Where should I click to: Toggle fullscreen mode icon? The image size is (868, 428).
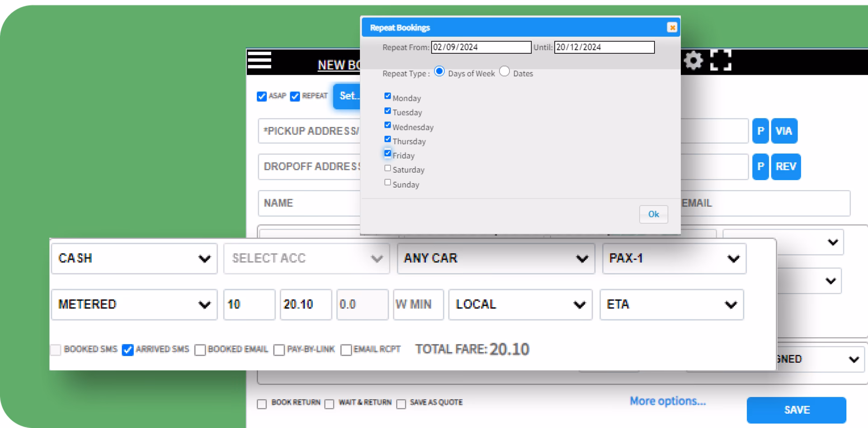point(721,61)
